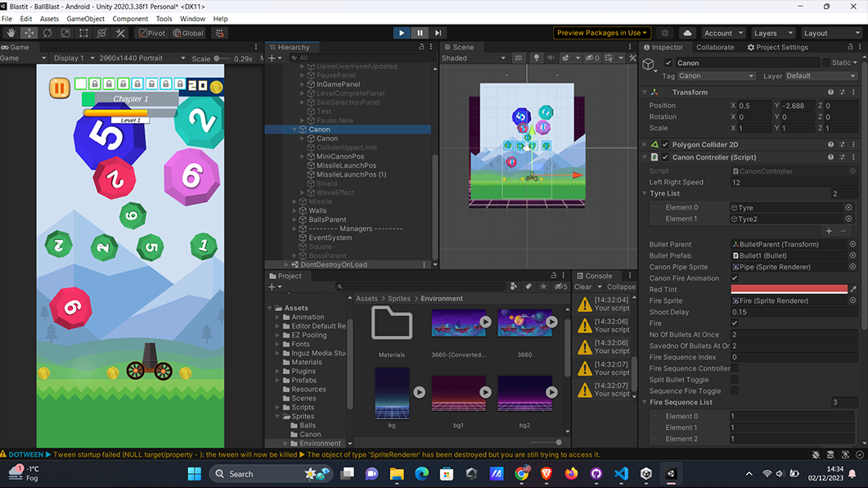This screenshot has height=488, width=868.
Task: Open the Shaded draw mode dropdown
Action: pos(474,58)
